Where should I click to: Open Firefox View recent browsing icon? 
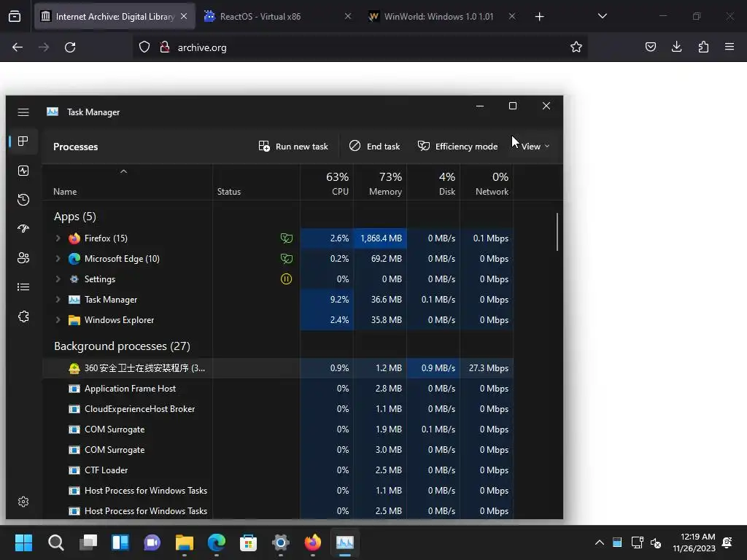tap(15, 16)
